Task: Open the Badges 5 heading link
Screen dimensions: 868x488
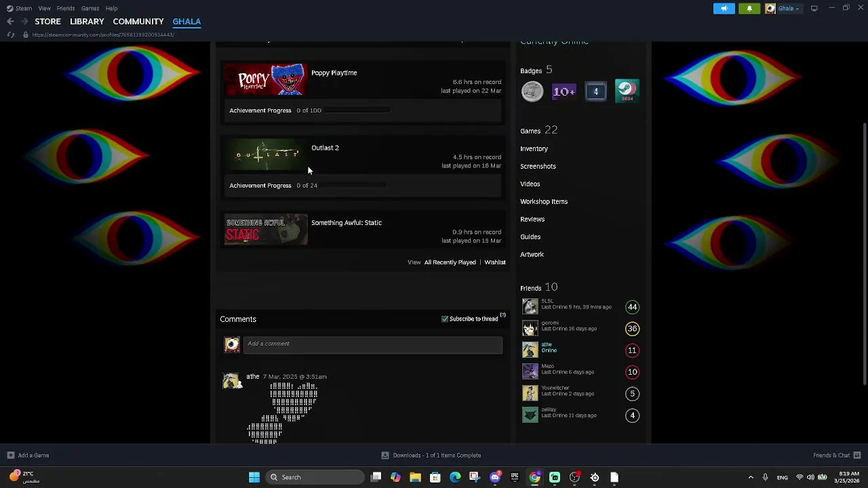Action: 536,70
